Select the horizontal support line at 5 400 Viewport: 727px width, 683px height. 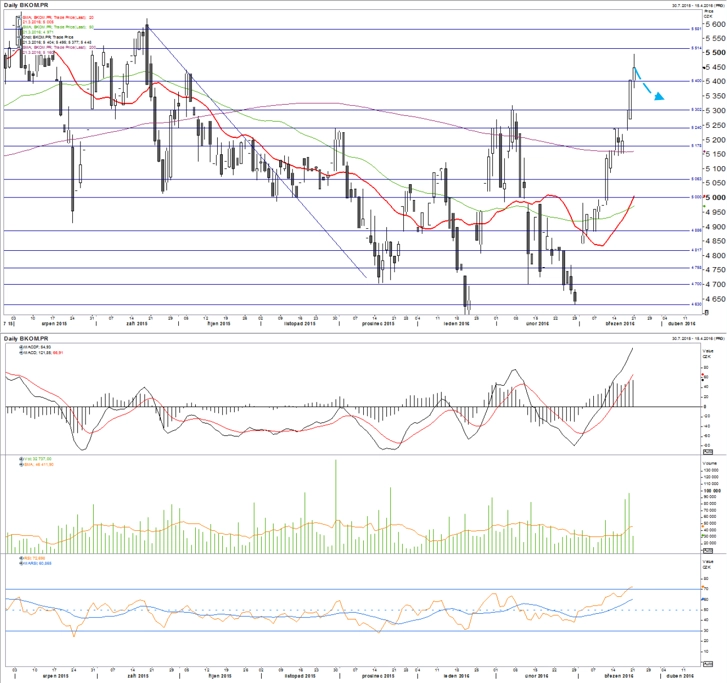(x=352, y=81)
